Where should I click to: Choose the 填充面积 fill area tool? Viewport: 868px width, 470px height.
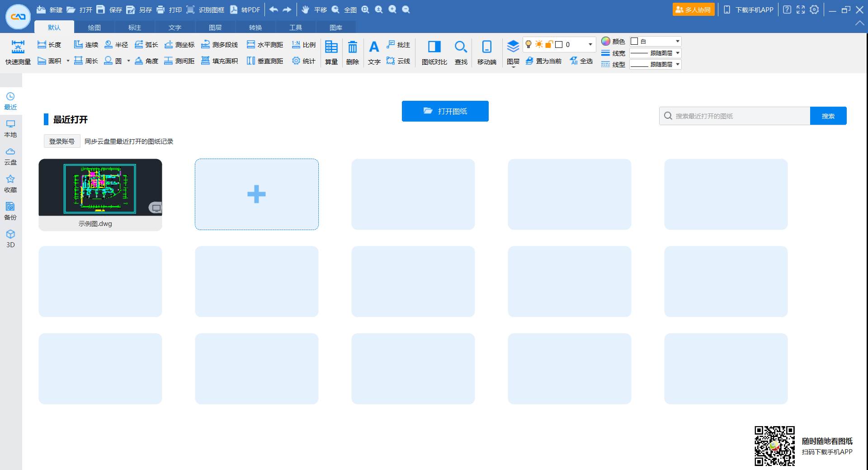(x=220, y=61)
